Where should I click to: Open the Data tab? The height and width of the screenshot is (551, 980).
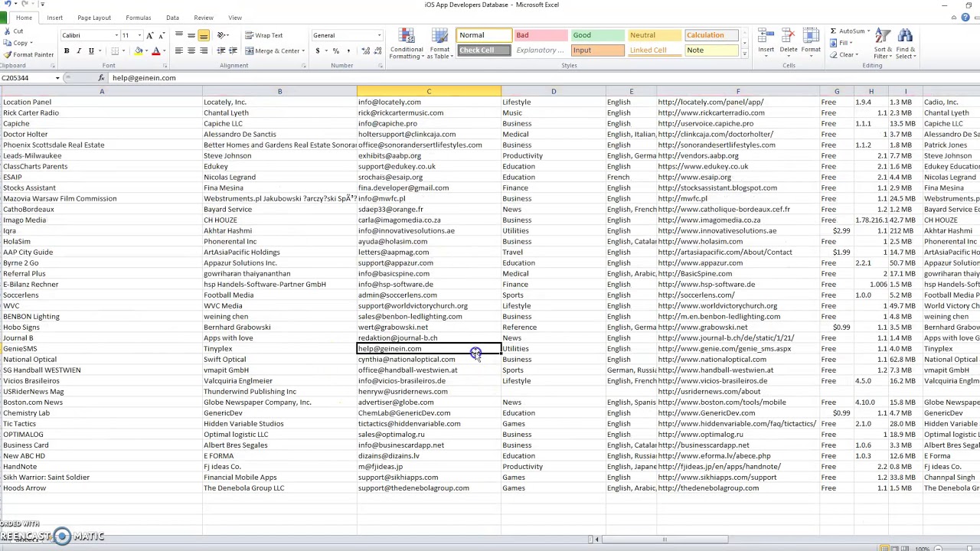click(172, 18)
